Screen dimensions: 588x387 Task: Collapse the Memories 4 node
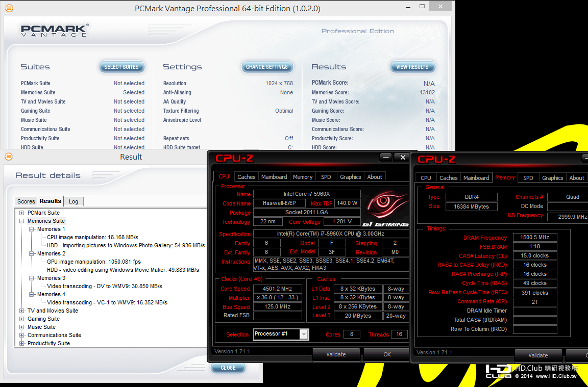pyautogui.click(x=32, y=295)
